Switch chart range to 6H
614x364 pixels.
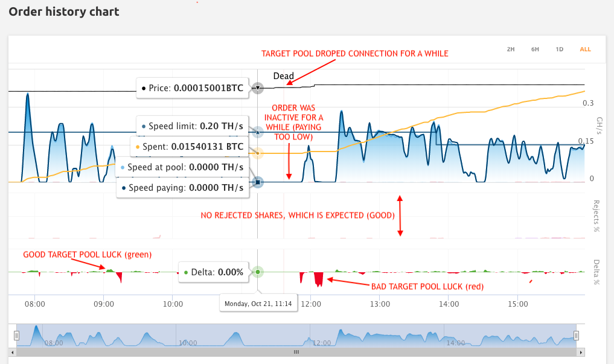pyautogui.click(x=534, y=49)
